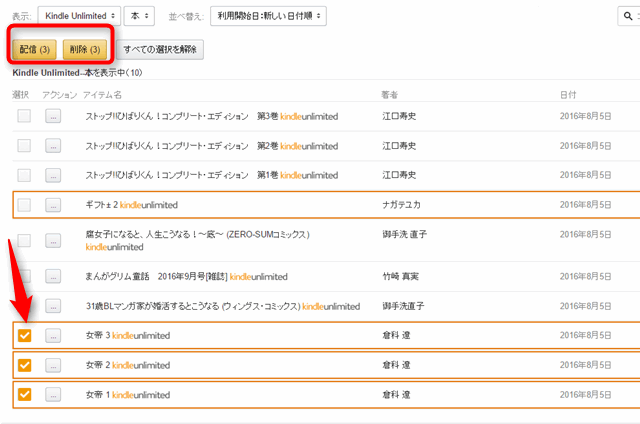Screen dimensions: 640x424
Task: Check the box for ストップ!!ひばりくん 第3巻
Action: click(24, 116)
